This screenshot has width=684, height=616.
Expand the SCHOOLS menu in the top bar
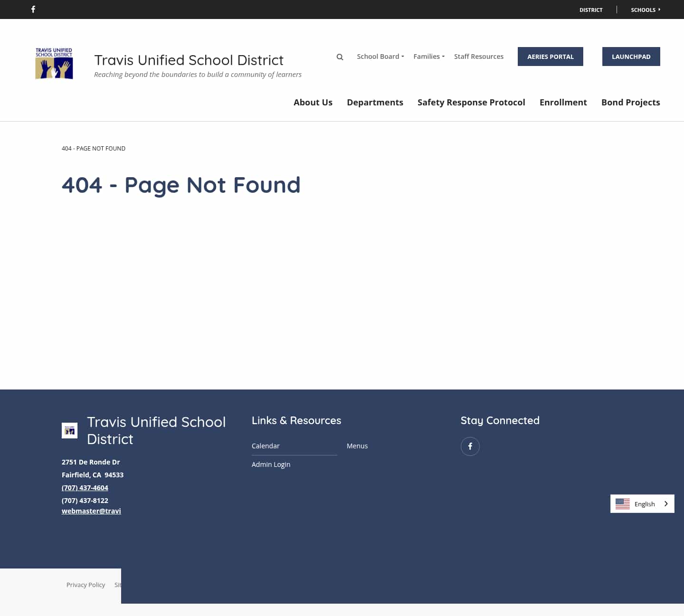click(645, 9)
